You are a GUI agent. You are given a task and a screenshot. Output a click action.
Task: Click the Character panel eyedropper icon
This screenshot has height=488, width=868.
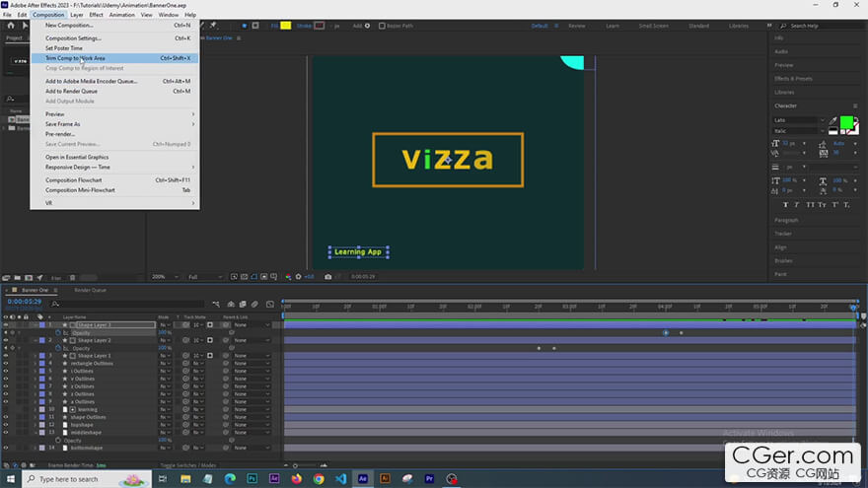[x=832, y=120]
